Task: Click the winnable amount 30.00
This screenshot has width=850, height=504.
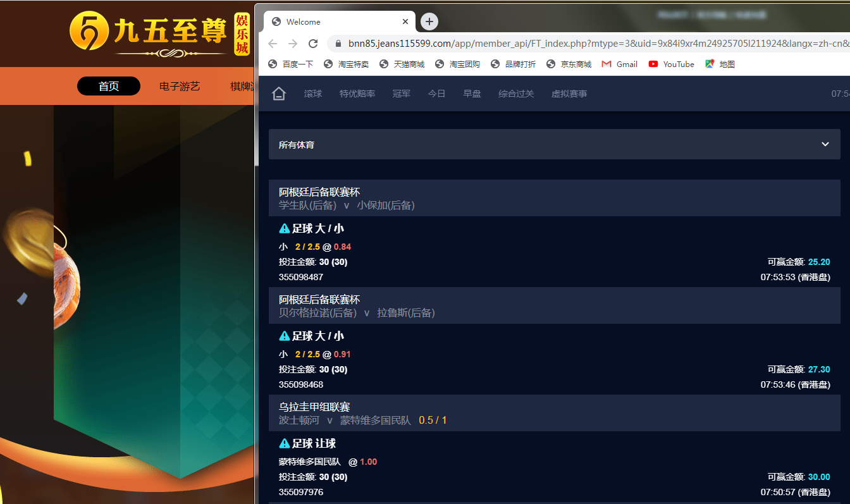Action: [819, 477]
